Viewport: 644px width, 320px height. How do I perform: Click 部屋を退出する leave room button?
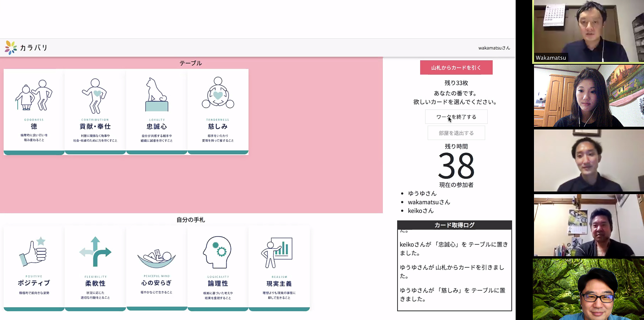(456, 133)
